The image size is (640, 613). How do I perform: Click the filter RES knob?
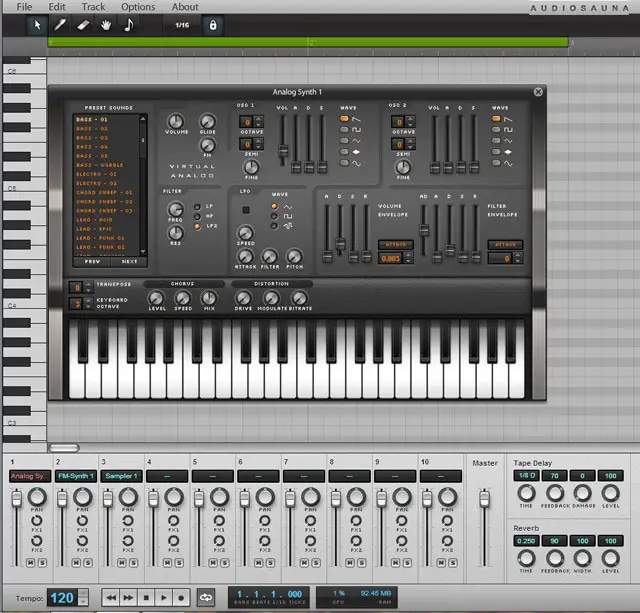click(176, 233)
